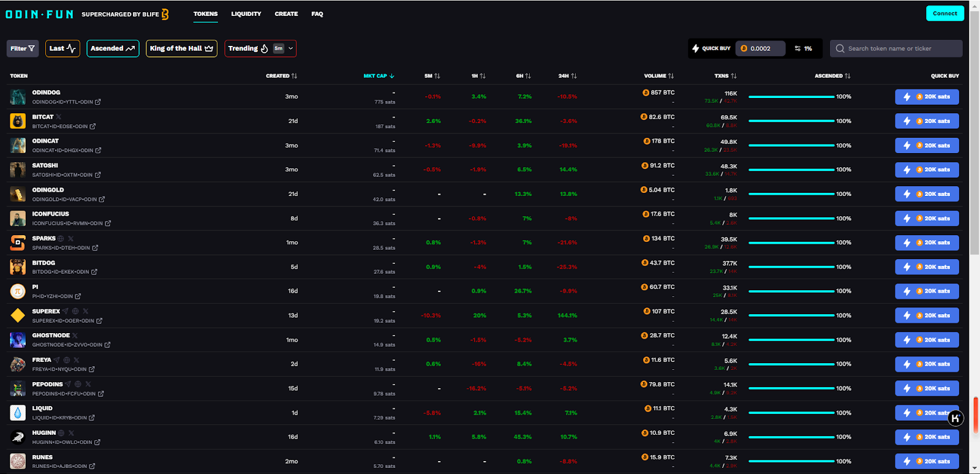
Task: Toggle the King of the Hall filter
Action: click(181, 48)
